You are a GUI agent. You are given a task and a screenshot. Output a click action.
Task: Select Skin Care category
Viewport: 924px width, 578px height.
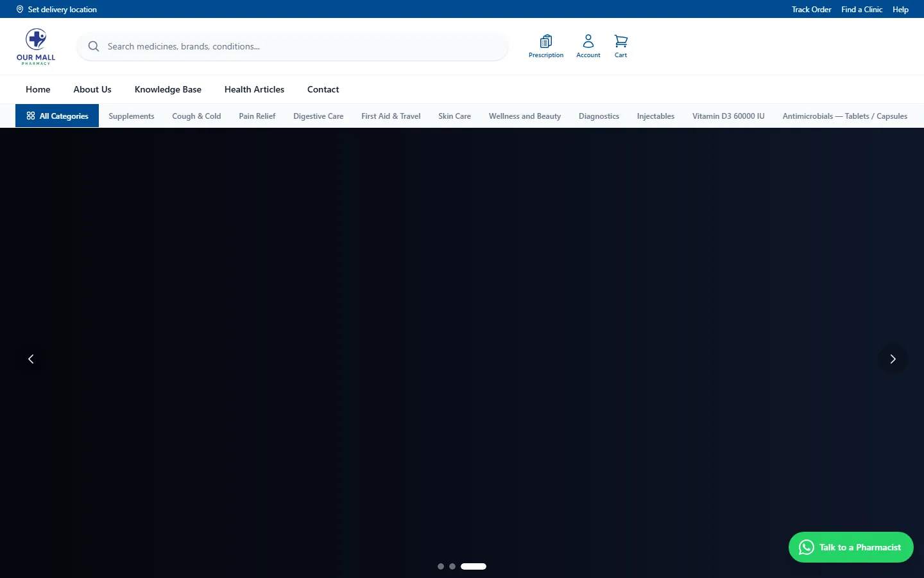pos(454,116)
